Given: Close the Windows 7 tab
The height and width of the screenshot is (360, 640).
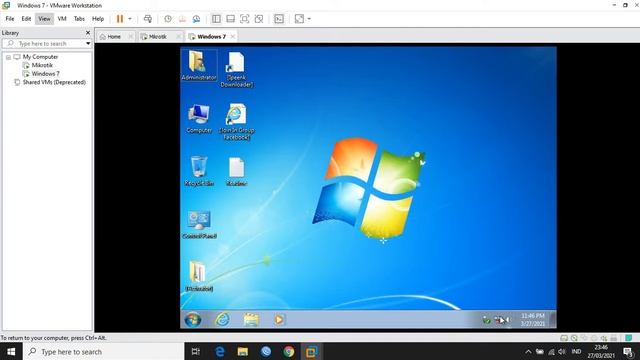Looking at the screenshot, I should [233, 37].
